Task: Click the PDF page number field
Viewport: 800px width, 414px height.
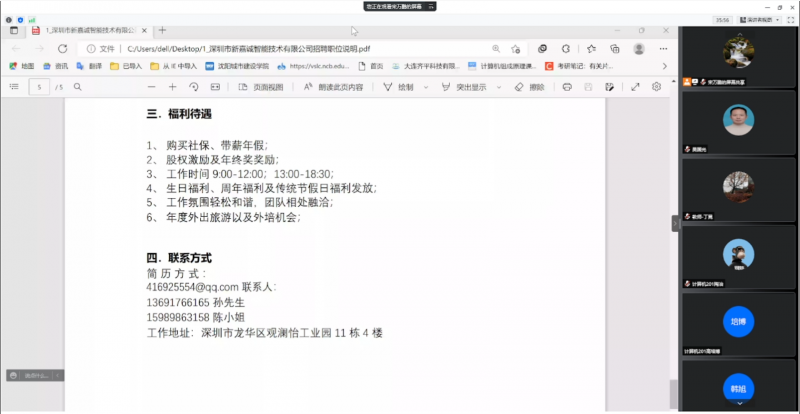Action: coord(39,87)
